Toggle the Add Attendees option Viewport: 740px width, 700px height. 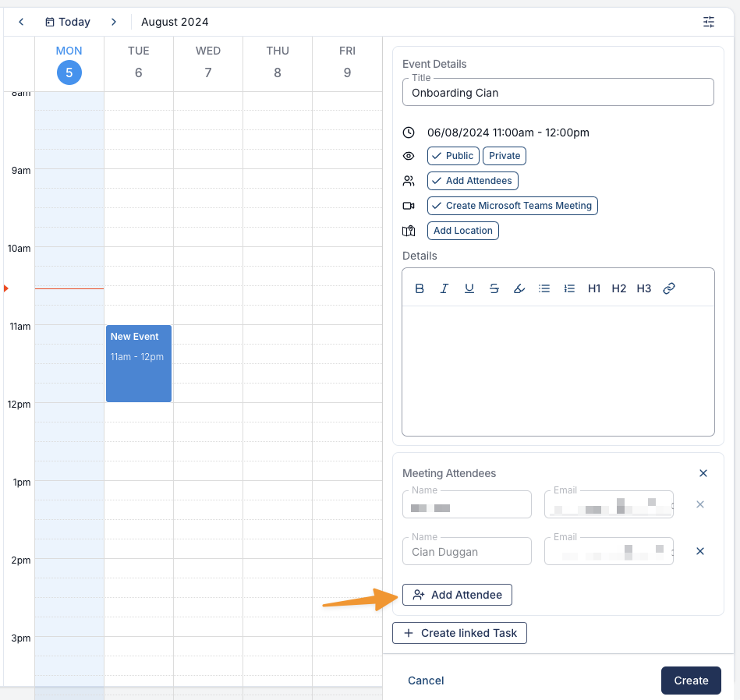click(473, 181)
